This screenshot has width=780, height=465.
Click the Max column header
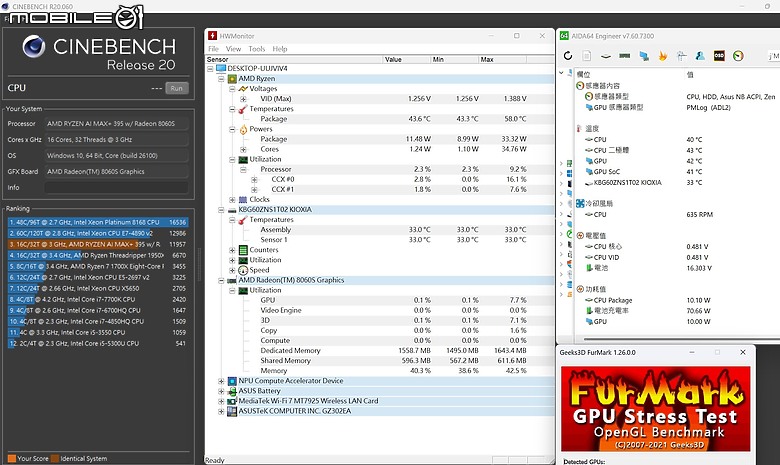coord(502,59)
